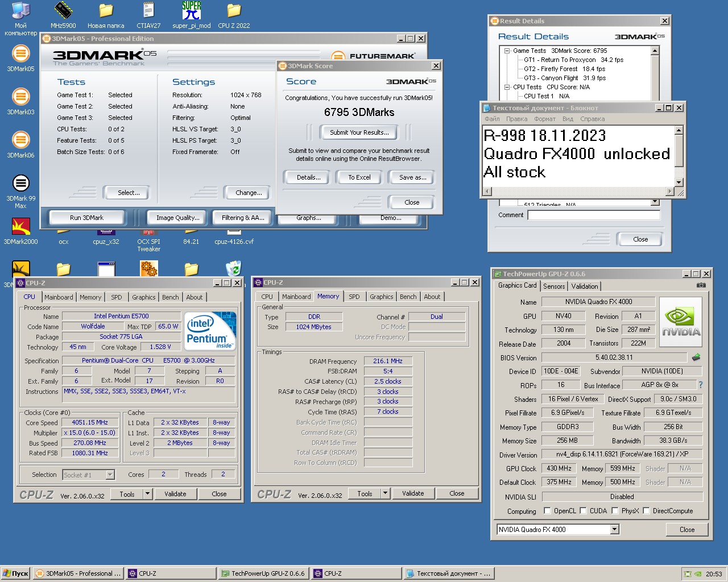The image size is (728, 582).
Task: Switch to the SPD tab in CPU-Z Memory window
Action: point(354,297)
